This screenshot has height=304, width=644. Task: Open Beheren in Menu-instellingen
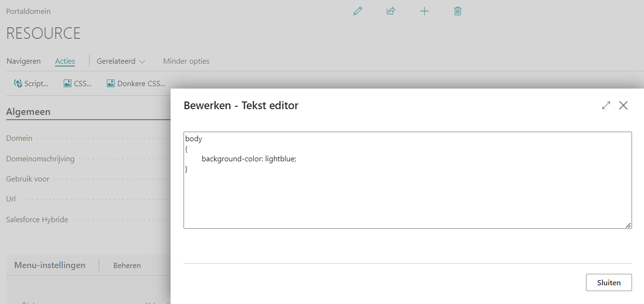[x=127, y=265]
